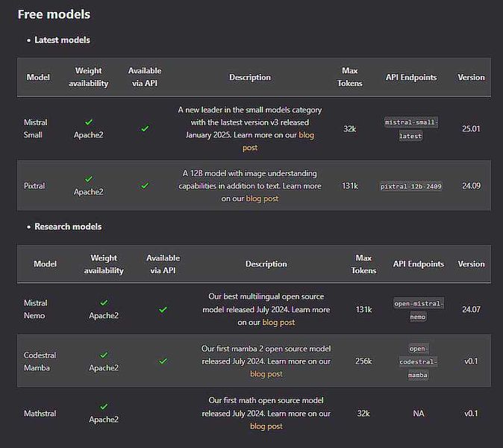Screen dimensions: 503x448
Task: Click version 24.09 for Pixtral
Action: coord(471,186)
